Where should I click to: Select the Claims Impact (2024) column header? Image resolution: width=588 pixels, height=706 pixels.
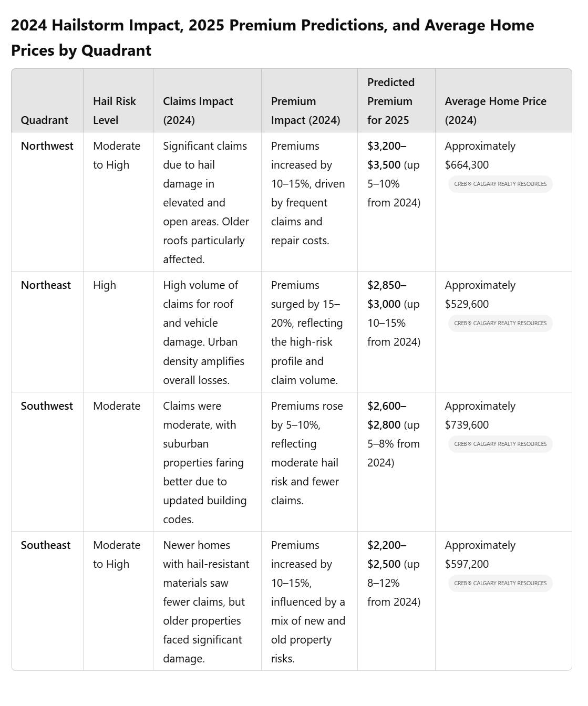point(198,111)
